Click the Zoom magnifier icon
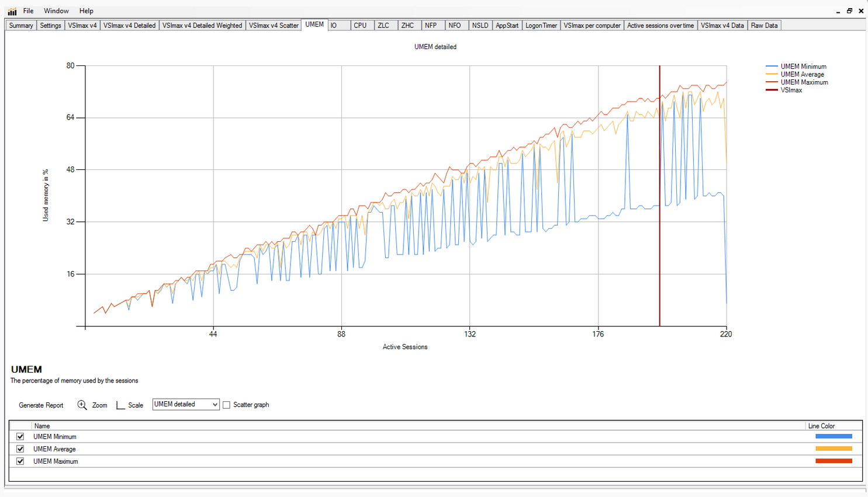The image size is (868, 497). tap(82, 405)
